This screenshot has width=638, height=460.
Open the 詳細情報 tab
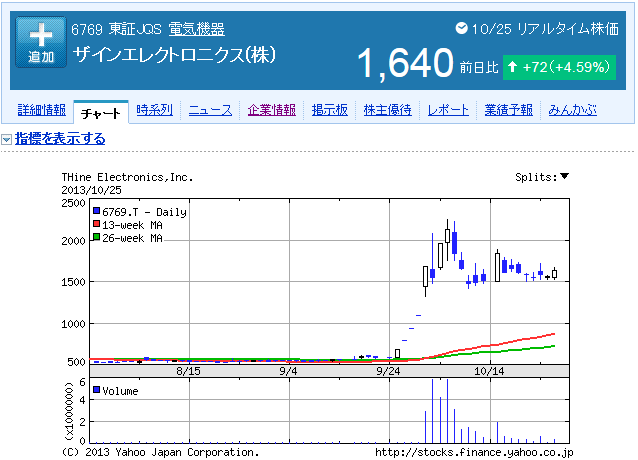coord(42,110)
